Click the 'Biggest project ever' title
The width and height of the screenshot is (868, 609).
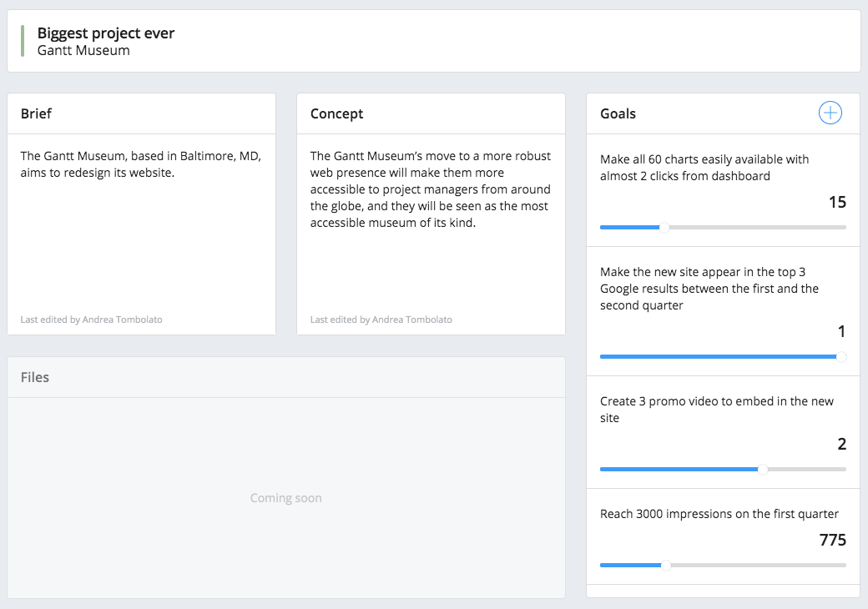point(106,33)
